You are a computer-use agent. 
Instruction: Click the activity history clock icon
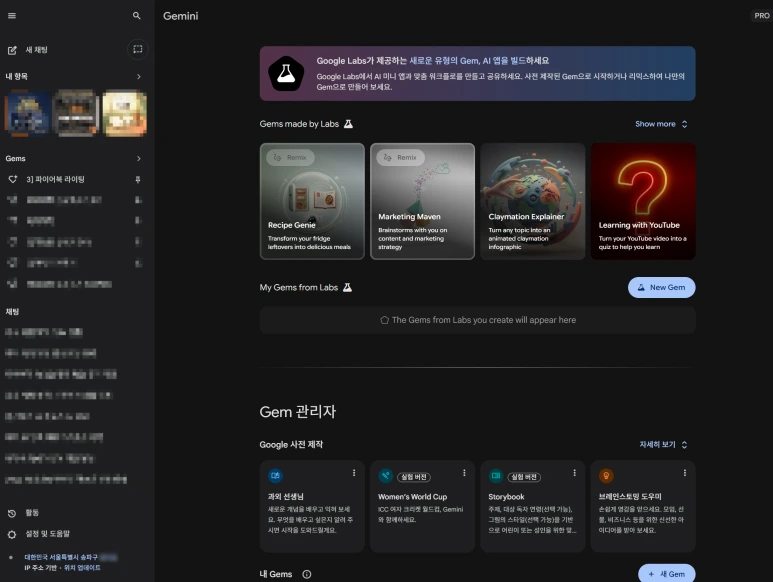[12, 514]
